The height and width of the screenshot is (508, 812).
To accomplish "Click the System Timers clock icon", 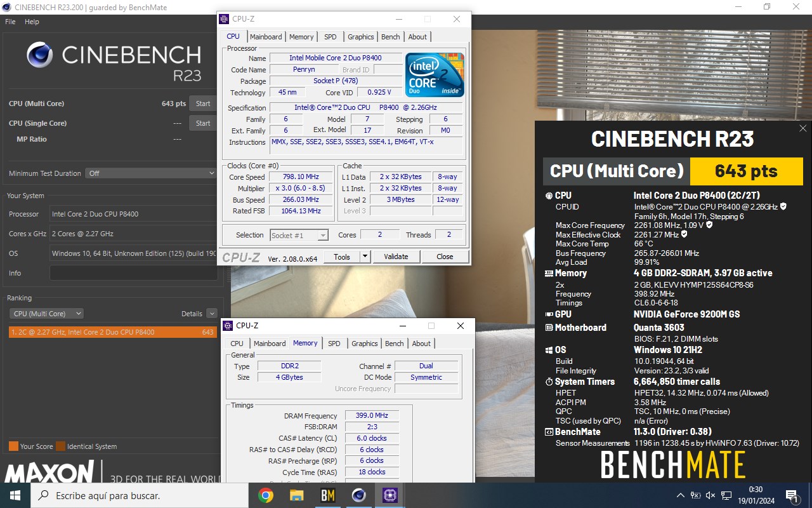I will [549, 382].
